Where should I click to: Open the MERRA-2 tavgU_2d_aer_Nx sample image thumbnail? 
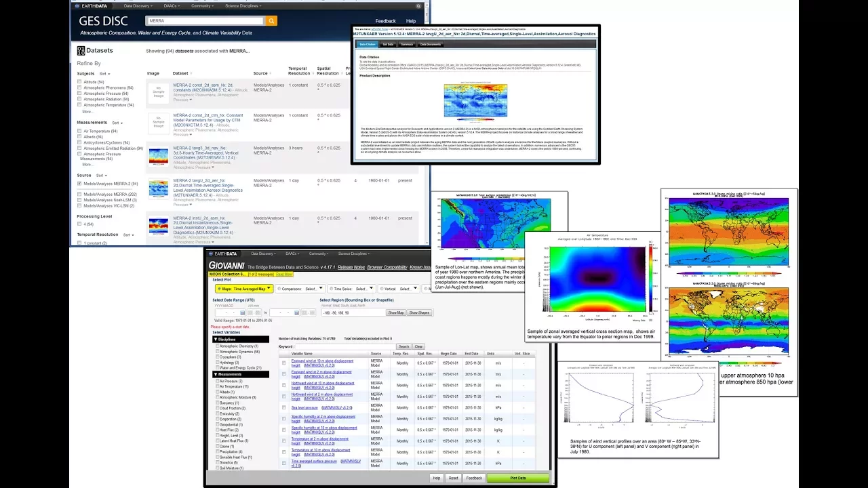(158, 188)
